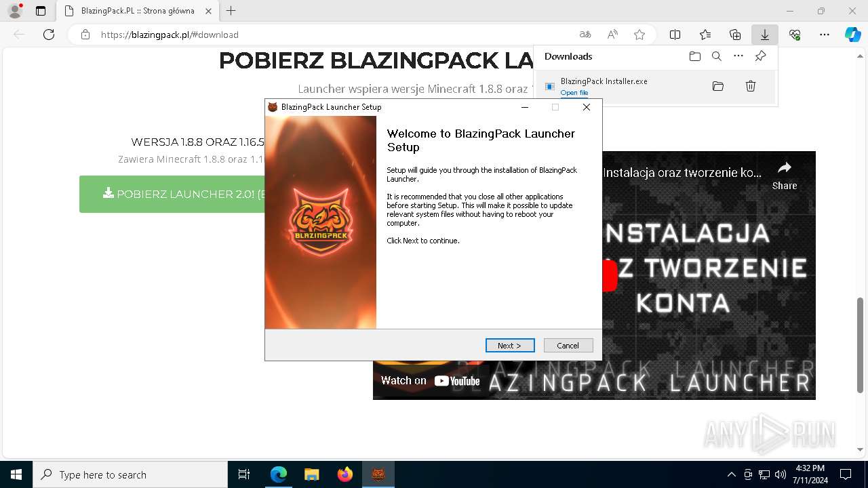Viewport: 868px width, 488px height.
Task: Click Watch on YouTube link
Action: coord(430,381)
